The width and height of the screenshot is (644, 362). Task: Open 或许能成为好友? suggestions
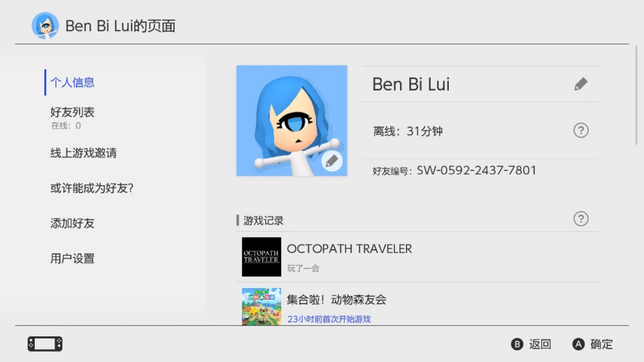(92, 188)
